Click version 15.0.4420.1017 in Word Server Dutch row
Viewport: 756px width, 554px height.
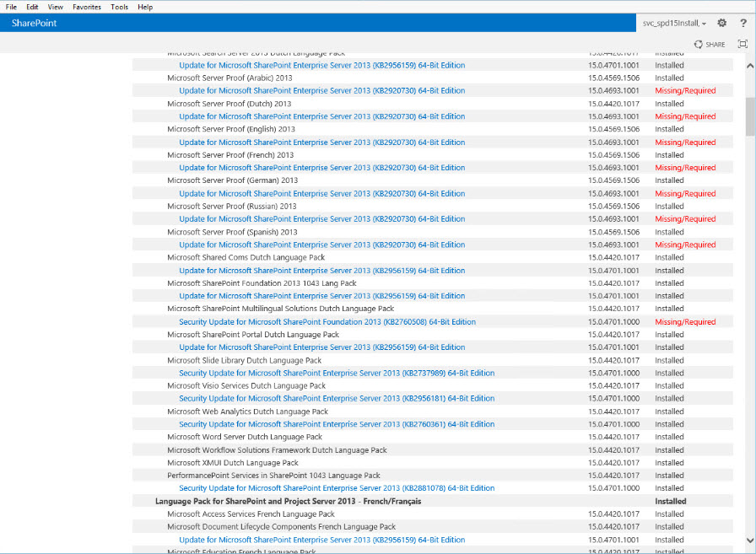coord(613,437)
